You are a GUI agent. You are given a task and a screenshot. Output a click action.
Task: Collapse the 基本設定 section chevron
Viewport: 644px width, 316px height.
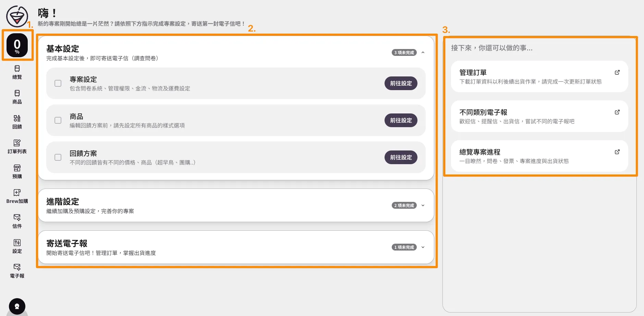(423, 52)
